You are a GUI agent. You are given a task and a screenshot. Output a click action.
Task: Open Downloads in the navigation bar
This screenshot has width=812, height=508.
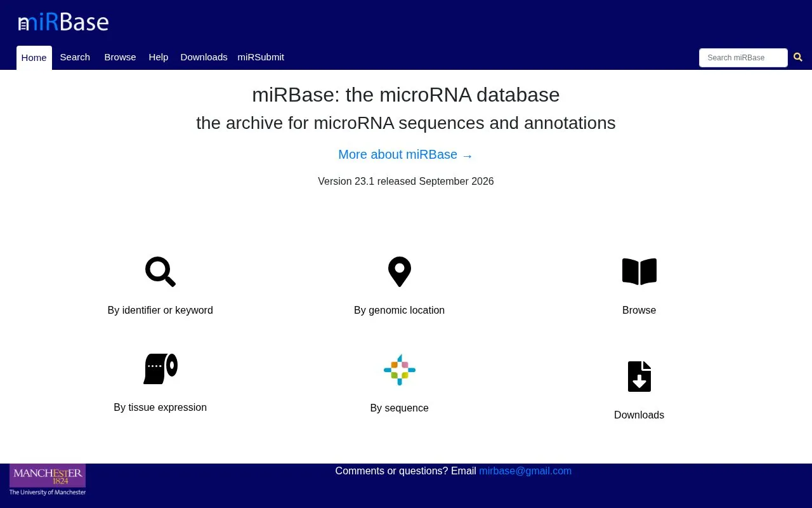(204, 57)
